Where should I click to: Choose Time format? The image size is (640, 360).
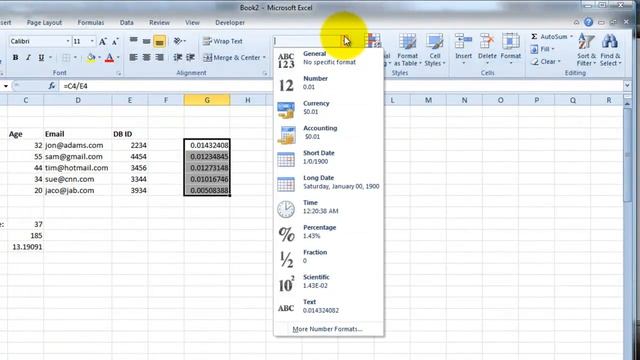click(x=329, y=207)
